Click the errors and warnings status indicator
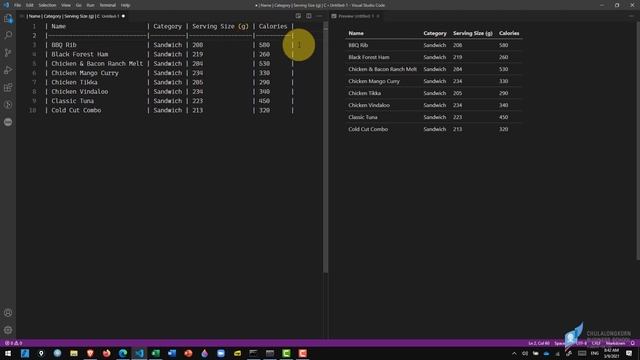This screenshot has width=640, height=360. click(x=13, y=343)
